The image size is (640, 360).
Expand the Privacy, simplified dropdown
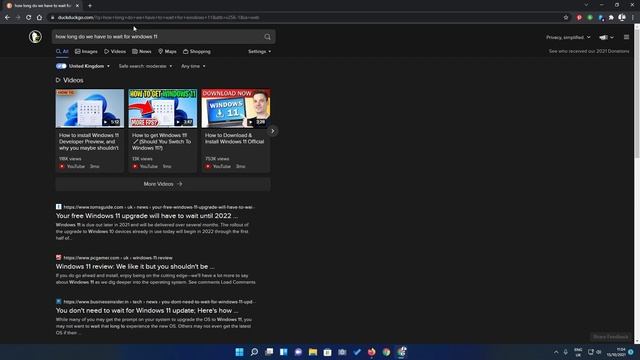pyautogui.click(x=568, y=37)
